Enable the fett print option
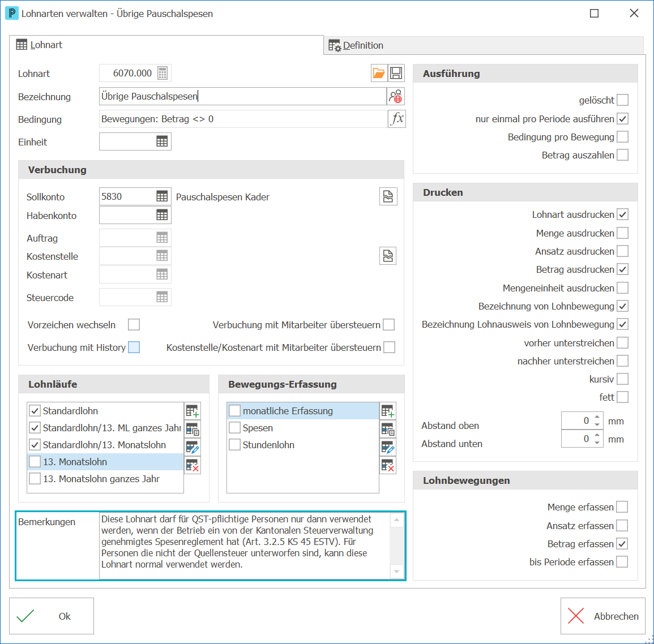This screenshot has height=644, width=654. (622, 397)
